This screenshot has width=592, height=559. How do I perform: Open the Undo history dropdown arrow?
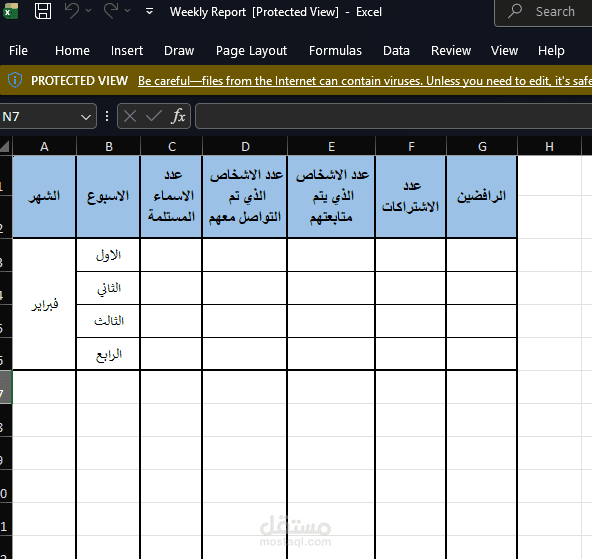(x=89, y=11)
